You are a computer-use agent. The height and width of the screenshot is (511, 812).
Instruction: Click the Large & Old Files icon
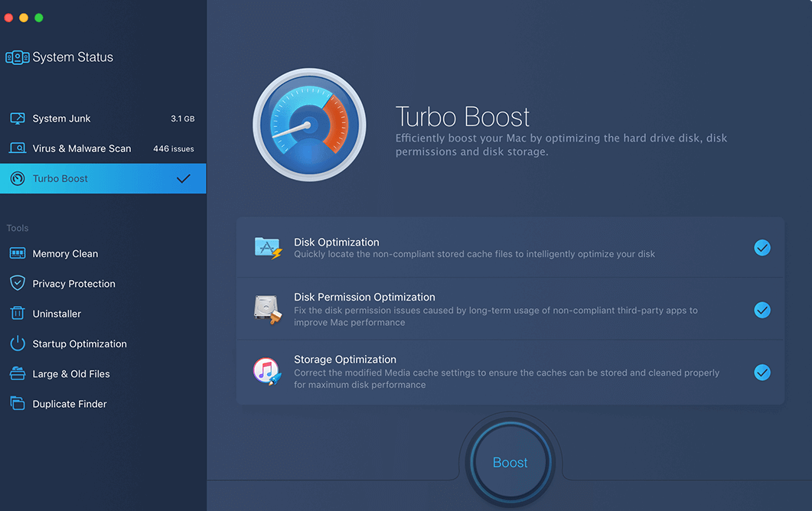tap(18, 374)
